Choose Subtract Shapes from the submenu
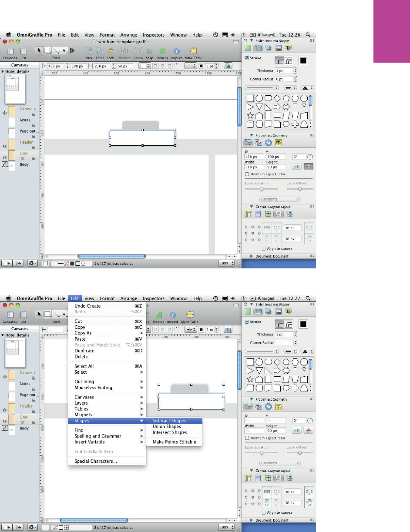This screenshot has height=532, width=410. [169, 421]
